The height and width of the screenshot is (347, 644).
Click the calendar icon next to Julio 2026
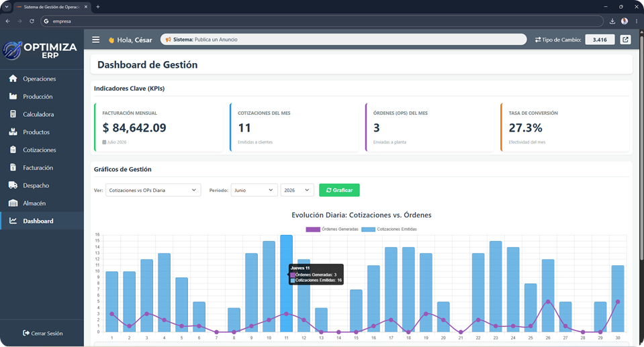104,142
